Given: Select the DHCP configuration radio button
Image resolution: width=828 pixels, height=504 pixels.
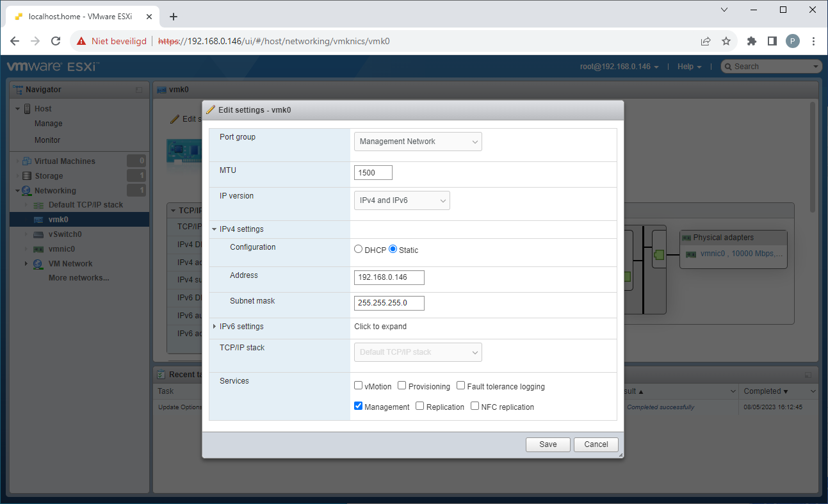Looking at the screenshot, I should 359,250.
